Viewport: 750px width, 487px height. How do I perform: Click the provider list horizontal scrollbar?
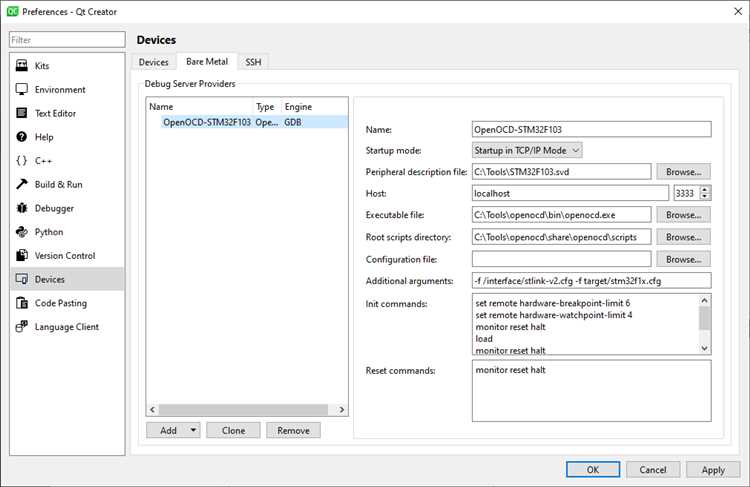243,410
